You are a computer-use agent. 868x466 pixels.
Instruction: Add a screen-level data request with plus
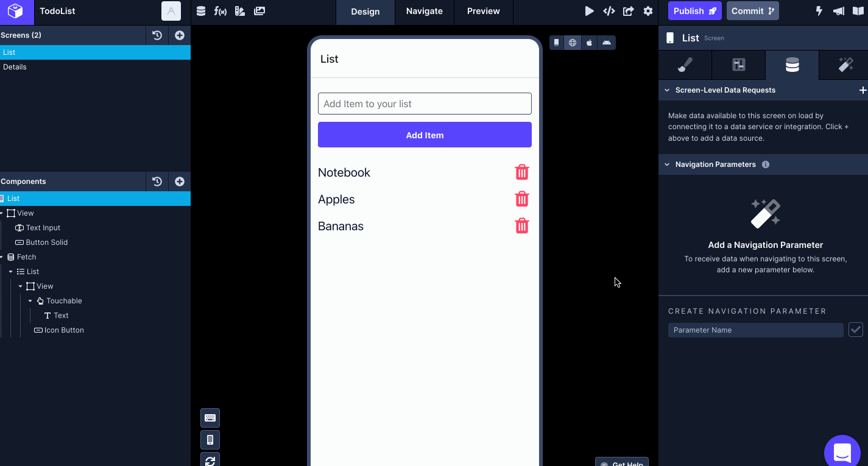(863, 90)
